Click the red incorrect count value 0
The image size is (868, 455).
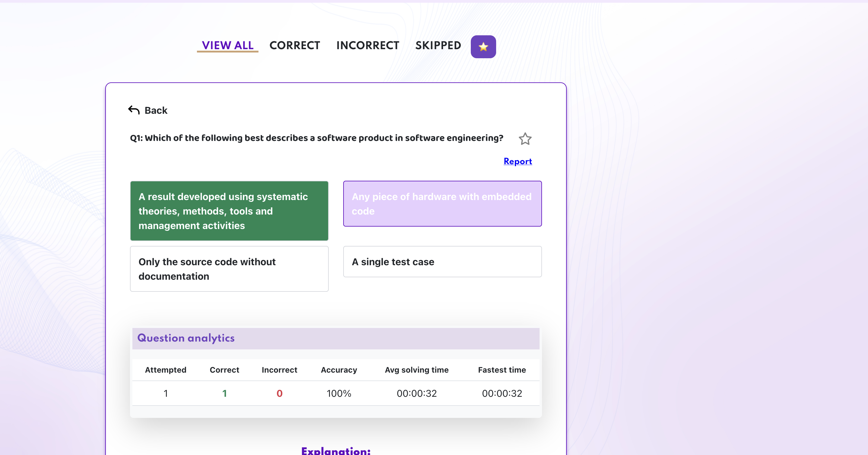pyautogui.click(x=279, y=393)
